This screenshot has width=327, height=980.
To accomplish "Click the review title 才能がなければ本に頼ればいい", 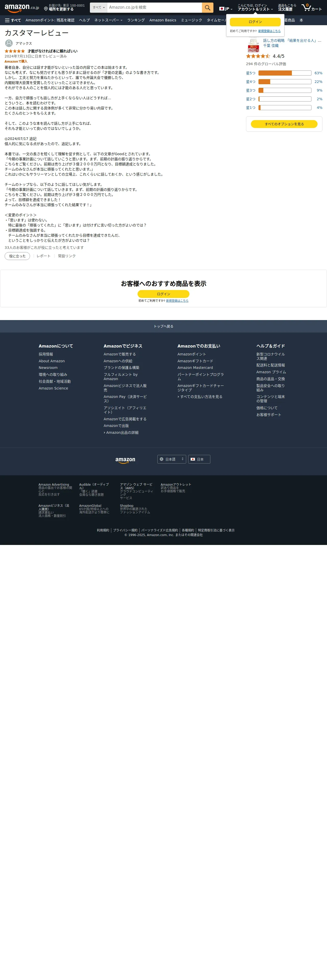I will pos(52,51).
